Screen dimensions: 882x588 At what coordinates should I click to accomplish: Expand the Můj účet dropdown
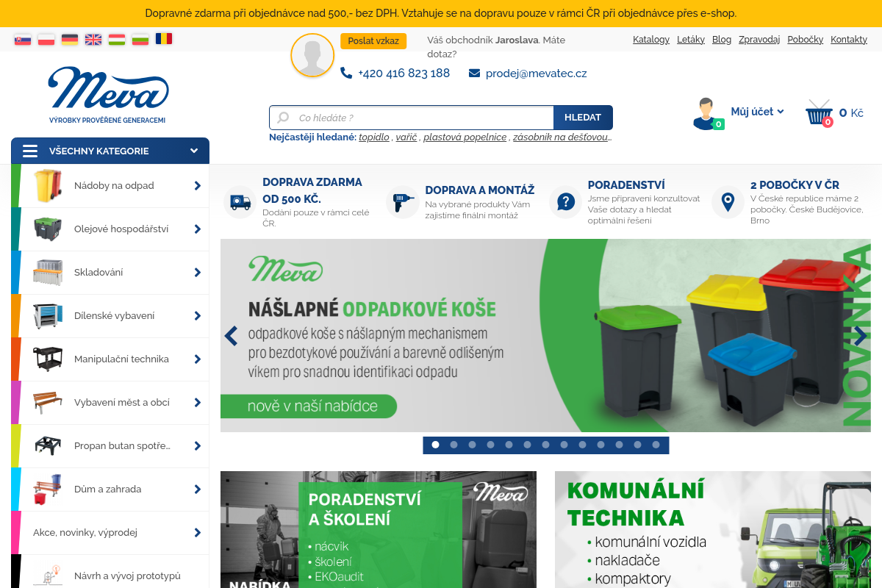[781, 112]
